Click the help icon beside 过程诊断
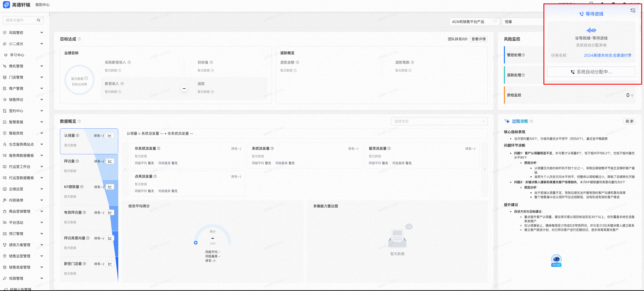Screen dimensions: 644x291 531,121
